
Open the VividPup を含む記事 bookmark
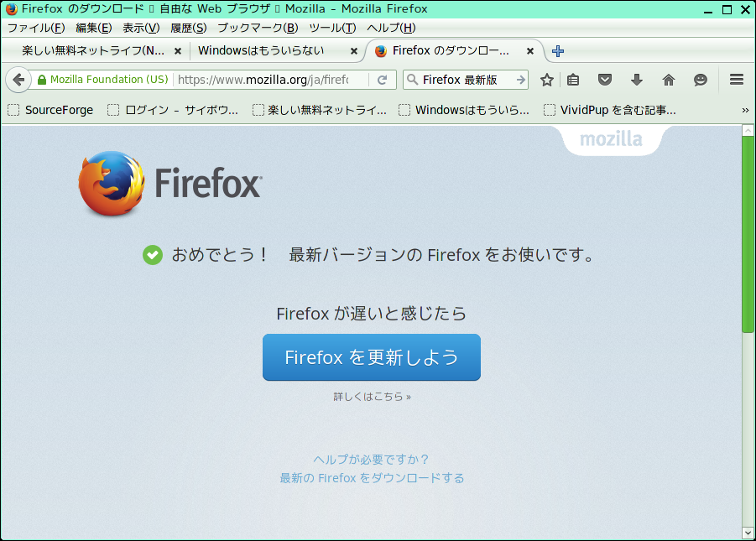click(x=610, y=111)
